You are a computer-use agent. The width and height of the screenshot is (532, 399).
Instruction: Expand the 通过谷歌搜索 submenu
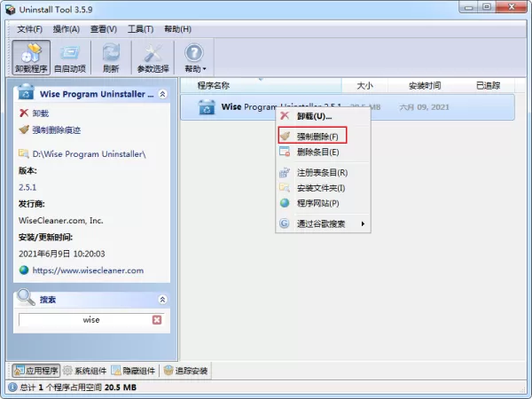pyautogui.click(x=323, y=223)
